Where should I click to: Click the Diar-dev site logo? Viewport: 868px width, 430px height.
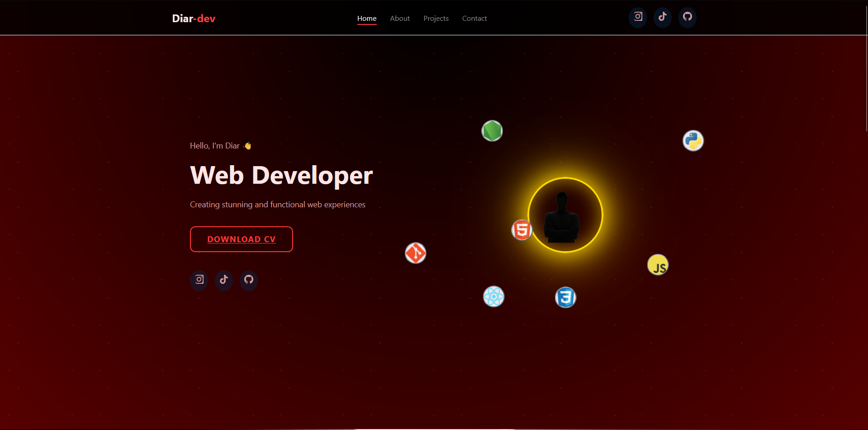[194, 19]
